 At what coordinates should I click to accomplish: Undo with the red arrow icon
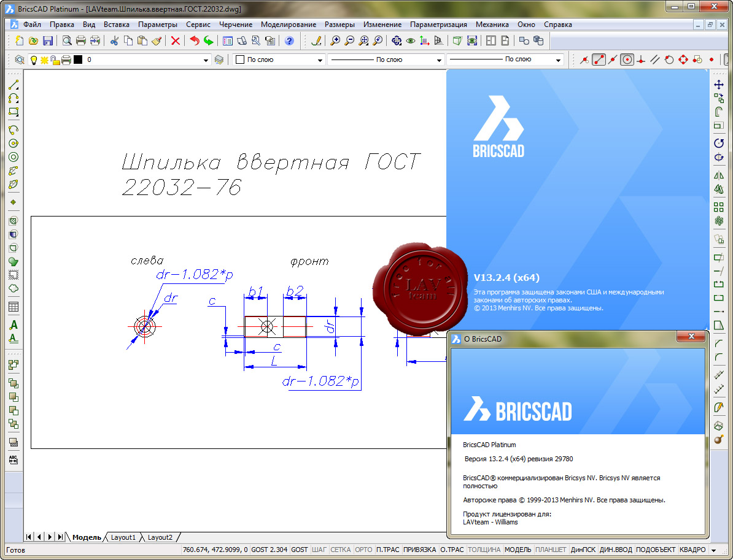coord(195,40)
